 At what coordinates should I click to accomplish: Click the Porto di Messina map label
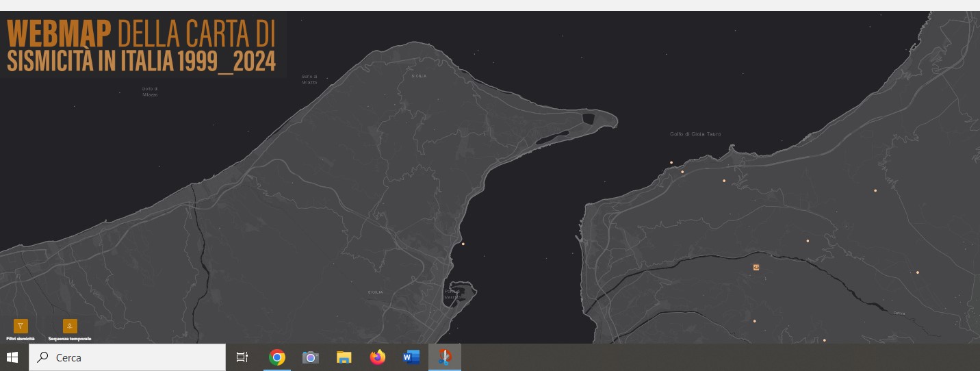pyautogui.click(x=452, y=294)
